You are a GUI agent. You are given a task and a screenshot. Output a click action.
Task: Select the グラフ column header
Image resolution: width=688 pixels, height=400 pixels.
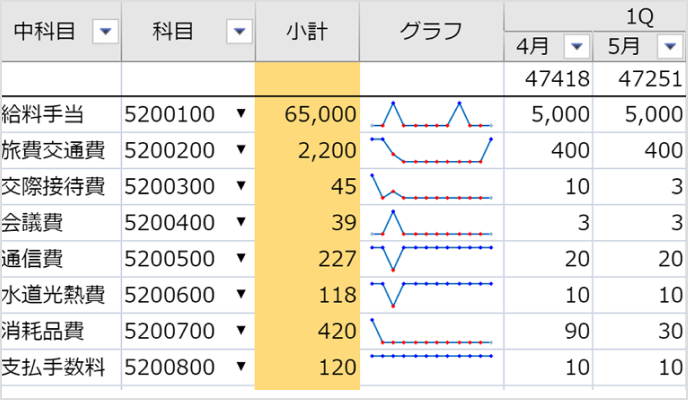coord(431,32)
